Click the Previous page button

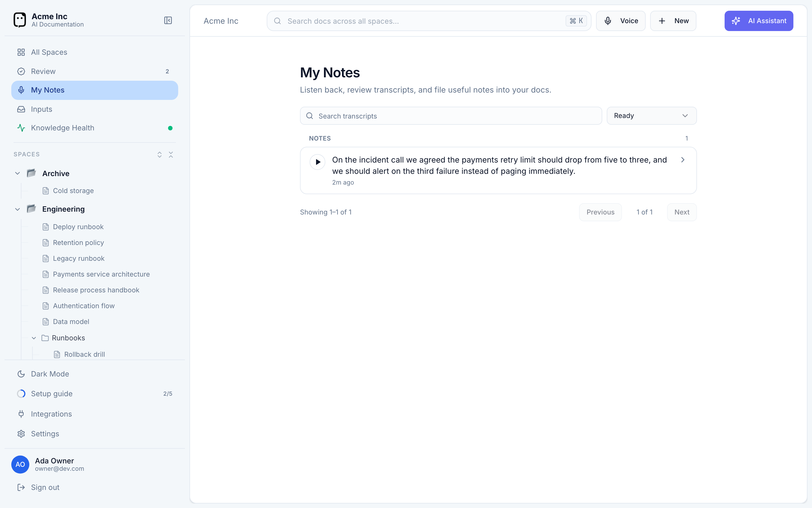click(x=600, y=212)
